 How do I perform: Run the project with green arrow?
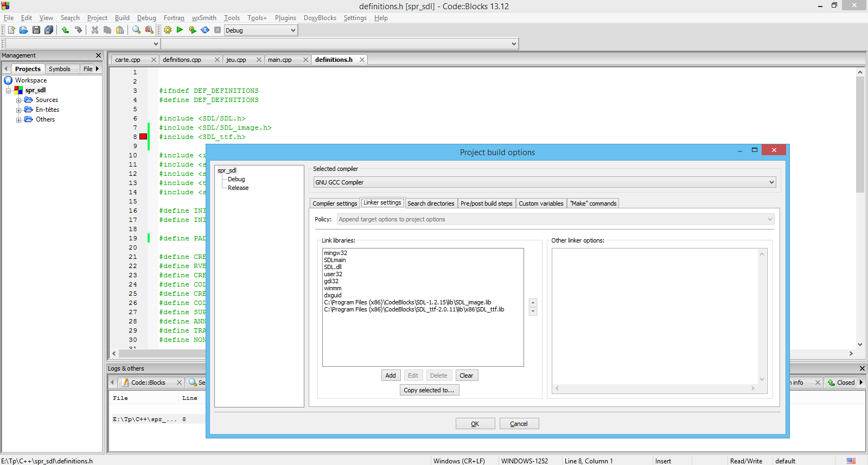[x=180, y=30]
